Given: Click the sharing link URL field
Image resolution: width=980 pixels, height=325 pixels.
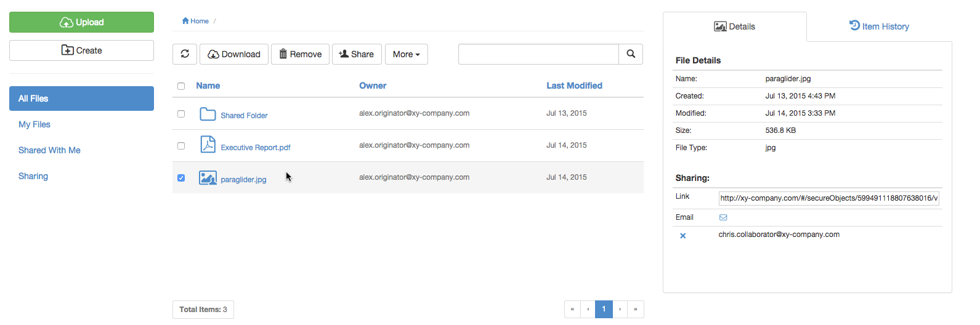Looking at the screenshot, I should [828, 198].
